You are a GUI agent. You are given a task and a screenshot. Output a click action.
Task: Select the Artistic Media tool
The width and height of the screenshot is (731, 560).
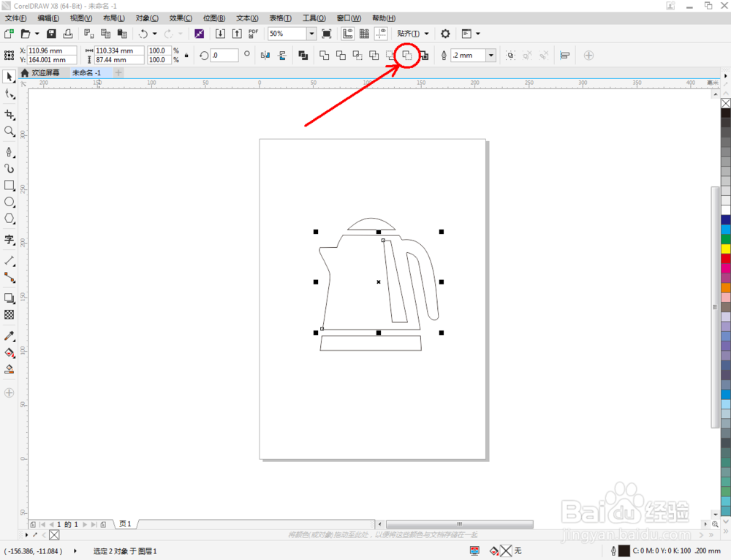pos(10,168)
